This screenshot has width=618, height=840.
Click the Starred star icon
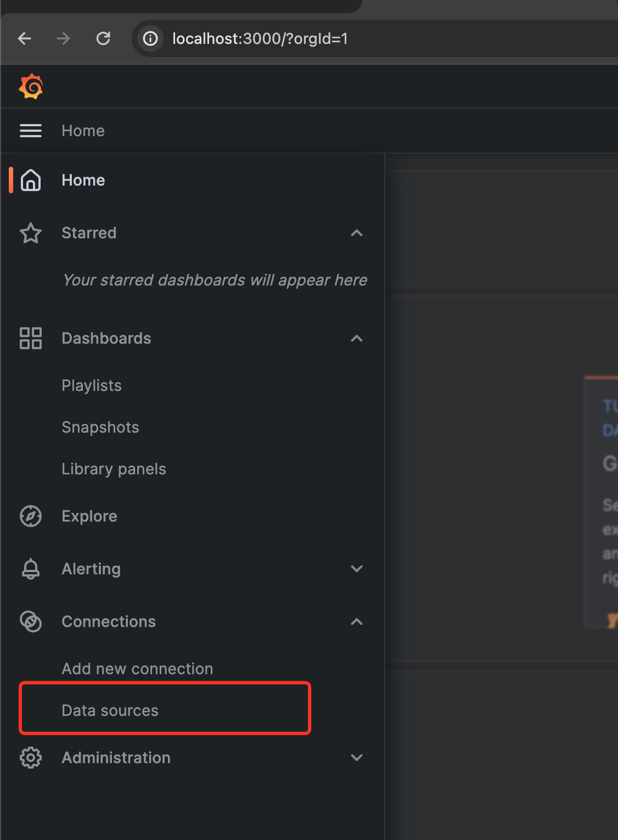coord(31,233)
